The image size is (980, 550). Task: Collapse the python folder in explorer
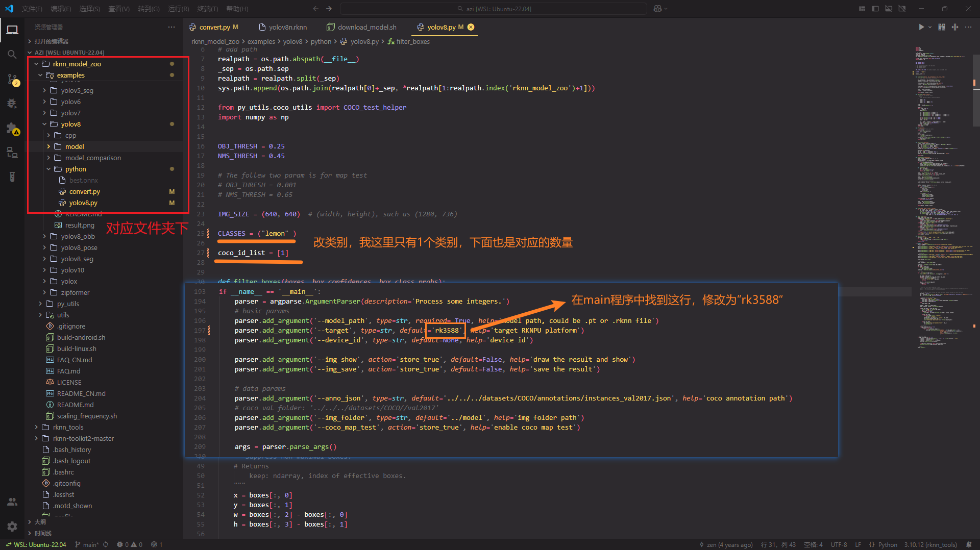[76, 169]
